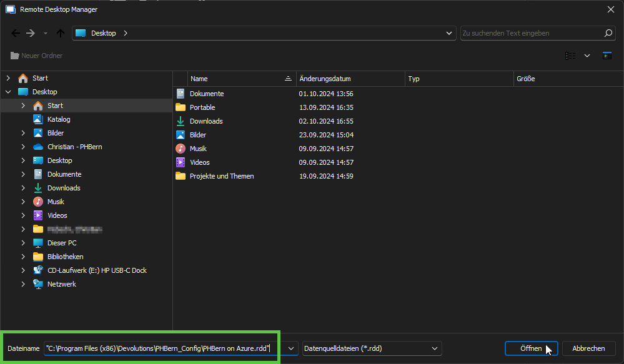Open the Dateiname history dropdown
The height and width of the screenshot is (364, 624).
291,348
